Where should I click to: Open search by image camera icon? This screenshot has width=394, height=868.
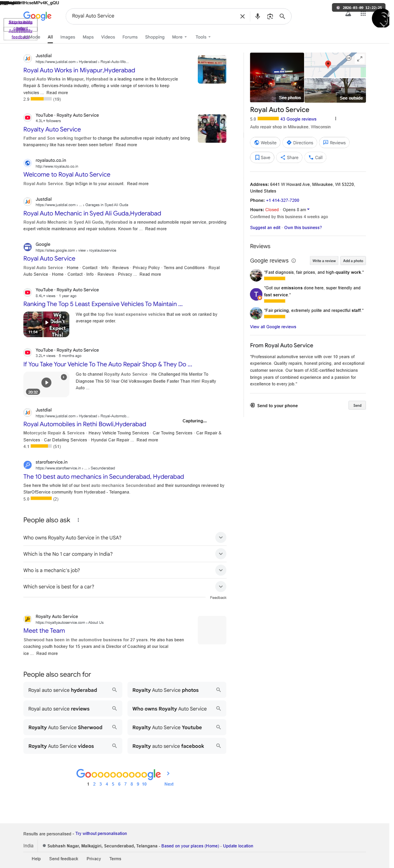(x=270, y=16)
